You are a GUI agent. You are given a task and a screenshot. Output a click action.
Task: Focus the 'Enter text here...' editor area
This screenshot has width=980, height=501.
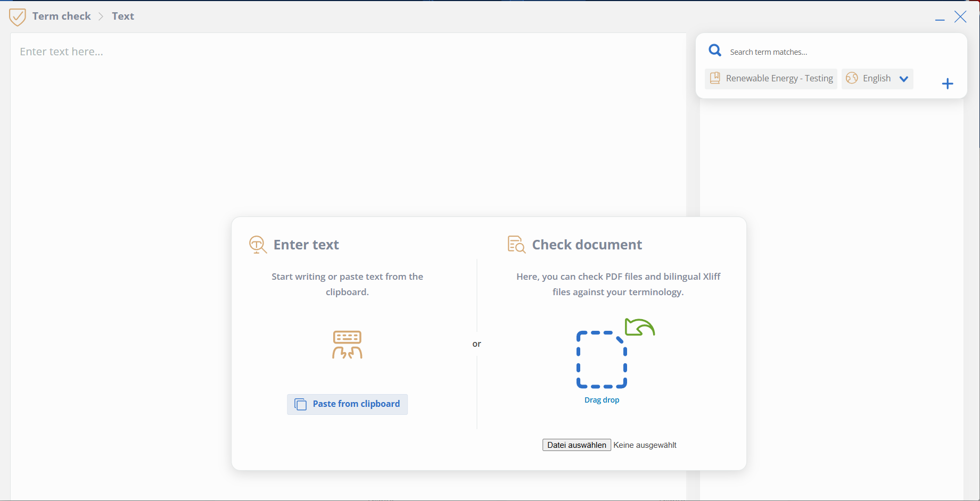point(348,266)
